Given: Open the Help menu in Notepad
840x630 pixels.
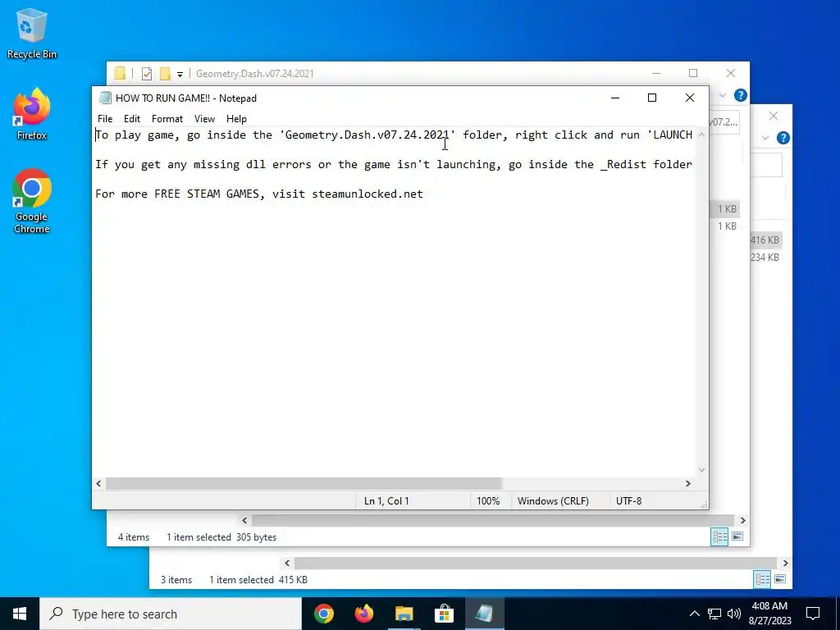Looking at the screenshot, I should click(x=236, y=119).
